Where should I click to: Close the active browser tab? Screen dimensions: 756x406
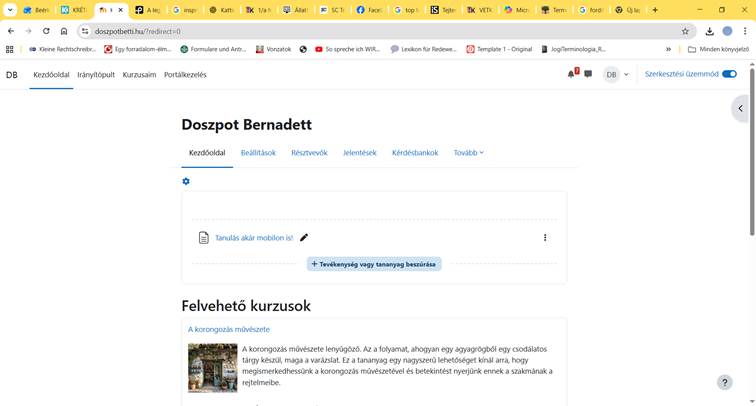pyautogui.click(x=121, y=10)
